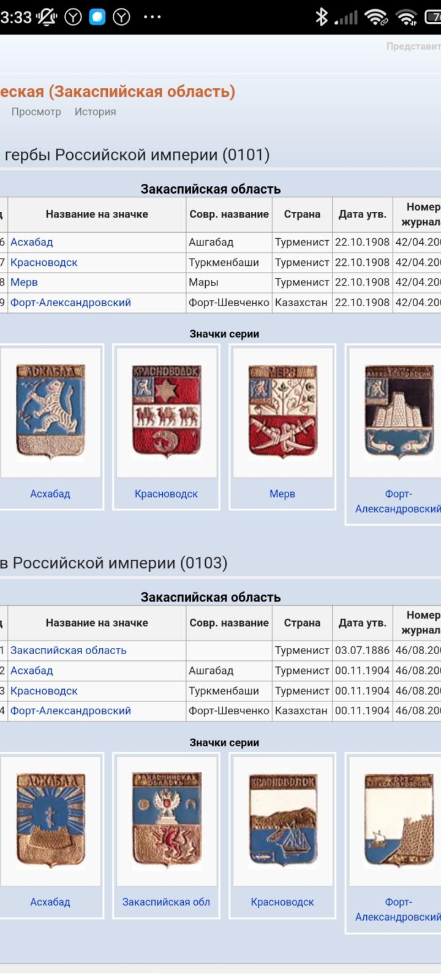The image size is (441, 980).
Task: Open the Красноводск link in the 0101 table
Action: click(x=43, y=262)
